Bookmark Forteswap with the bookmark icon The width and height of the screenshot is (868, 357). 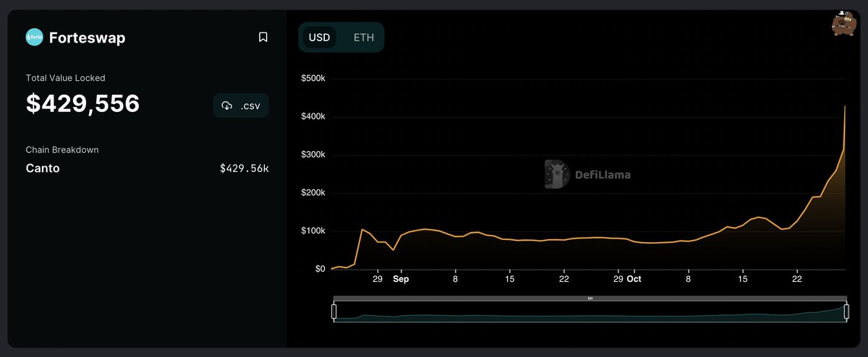[263, 37]
